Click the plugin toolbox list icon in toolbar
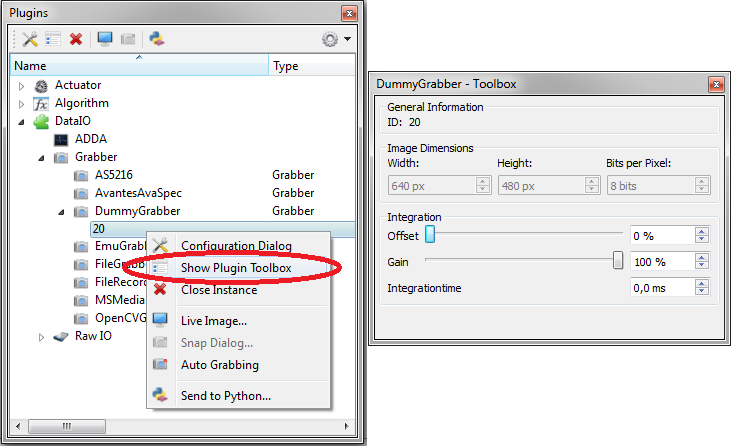 click(53, 39)
